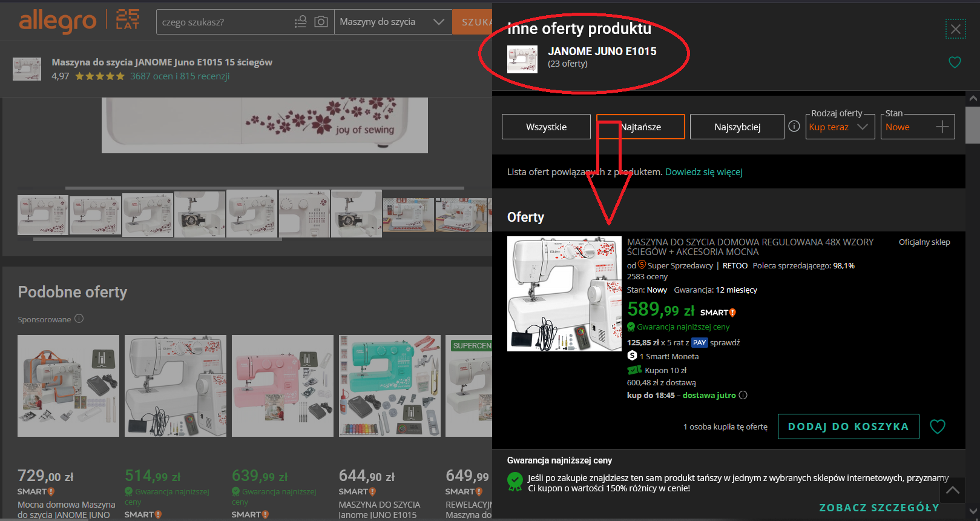980x521 pixels.
Task: Click the 2583 oceny text
Action: [x=647, y=276]
